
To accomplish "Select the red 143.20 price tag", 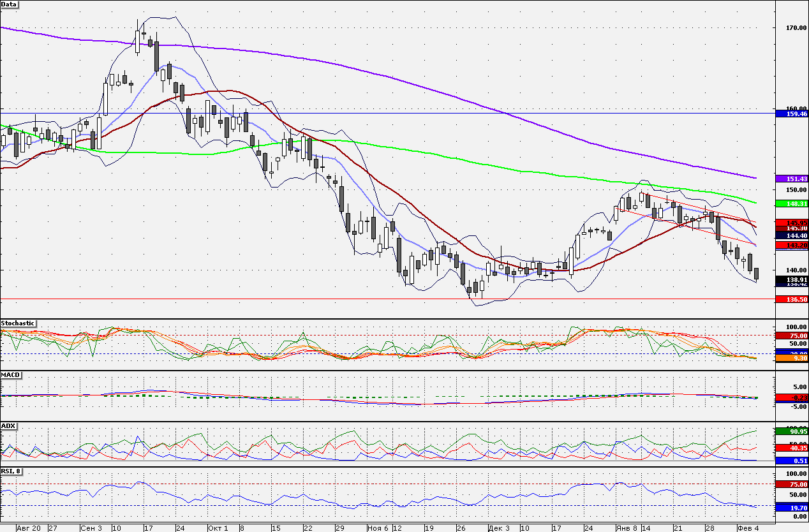I will coord(791,245).
